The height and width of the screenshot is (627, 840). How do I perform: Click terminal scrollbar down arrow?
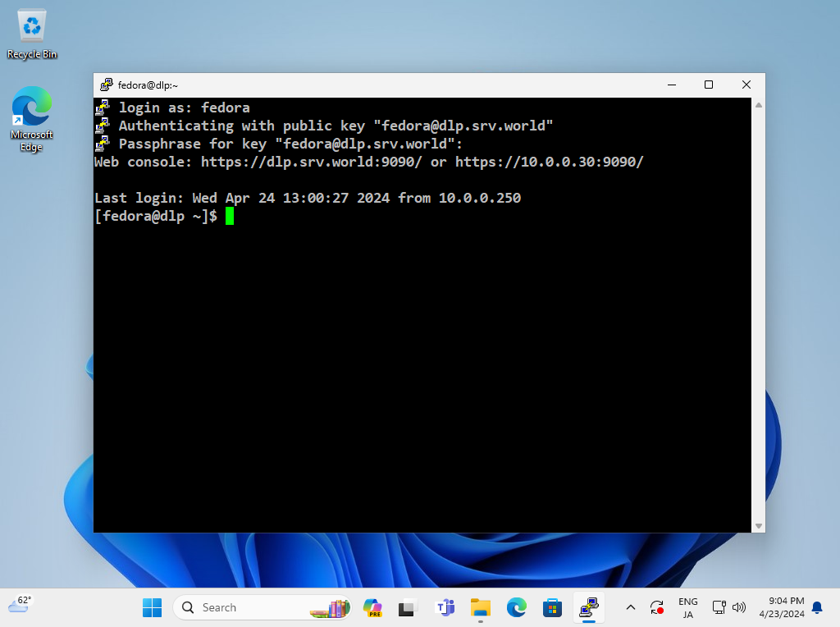[759, 526]
